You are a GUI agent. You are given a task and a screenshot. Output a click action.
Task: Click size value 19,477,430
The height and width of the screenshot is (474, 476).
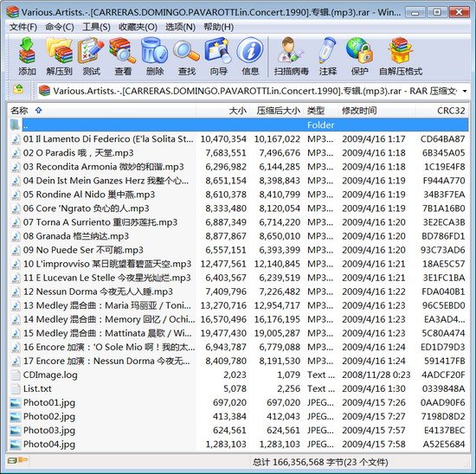coord(223,334)
